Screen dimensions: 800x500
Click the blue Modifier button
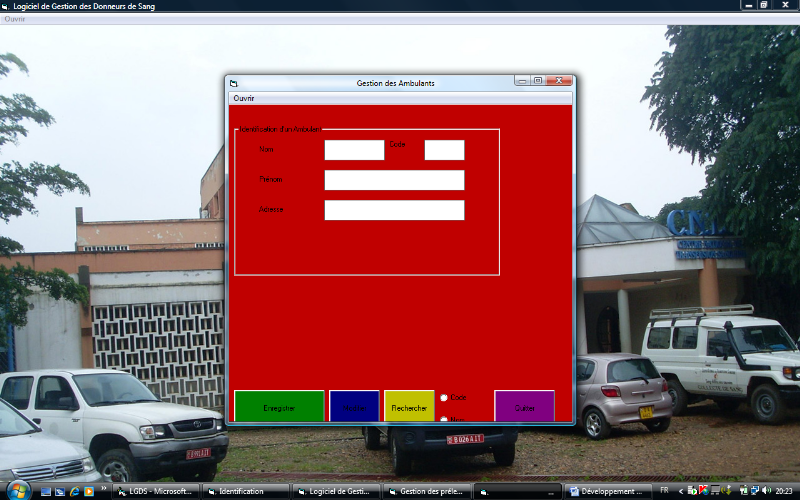(x=354, y=406)
